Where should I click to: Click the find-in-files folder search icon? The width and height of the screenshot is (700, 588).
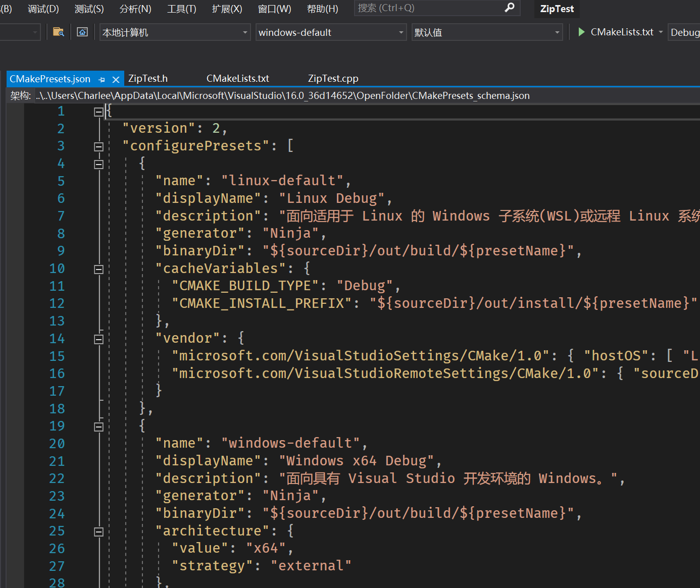point(59,32)
